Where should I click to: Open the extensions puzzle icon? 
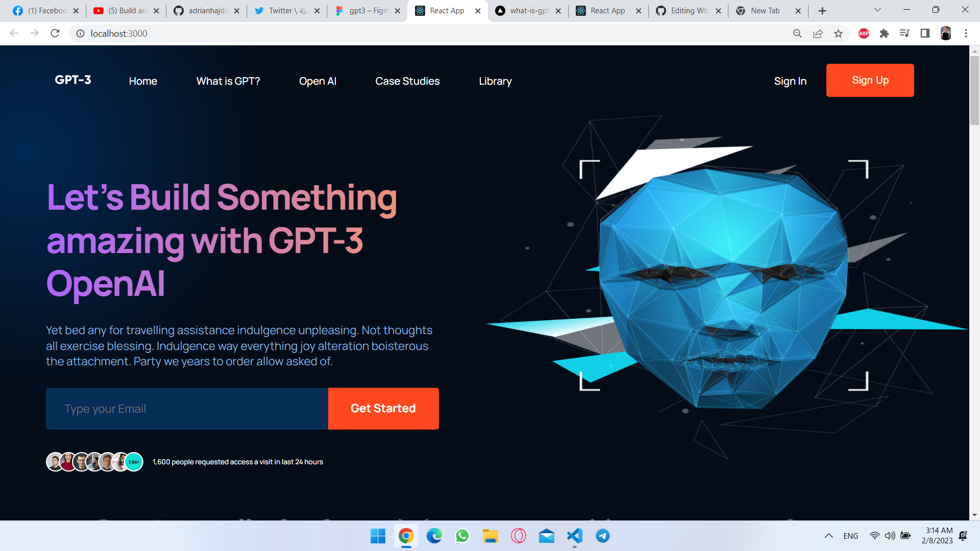pyautogui.click(x=884, y=34)
